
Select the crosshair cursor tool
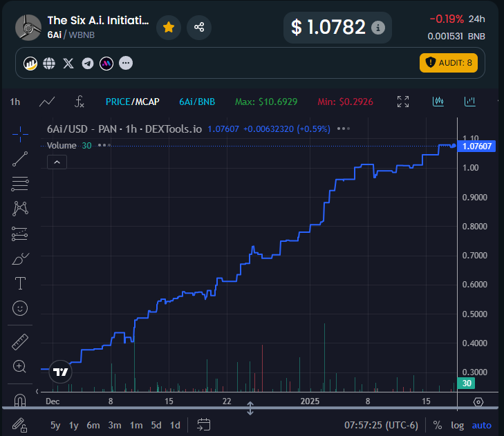(20, 134)
